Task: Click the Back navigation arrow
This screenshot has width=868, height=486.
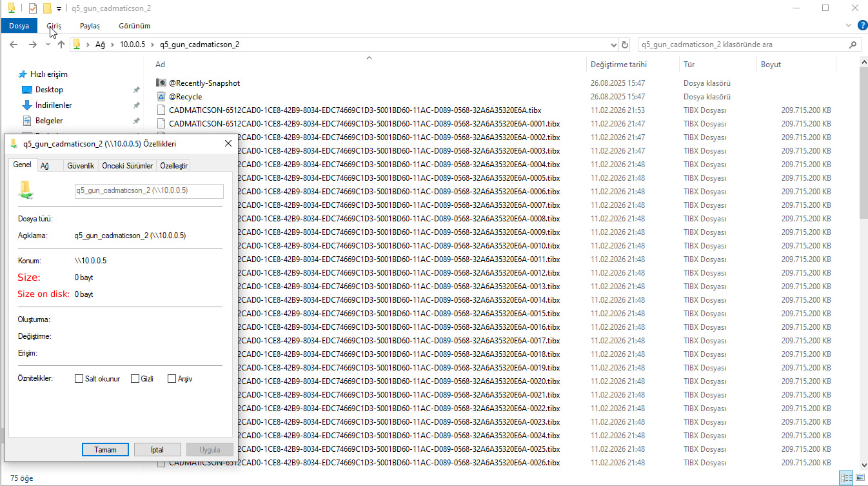Action: (x=14, y=45)
